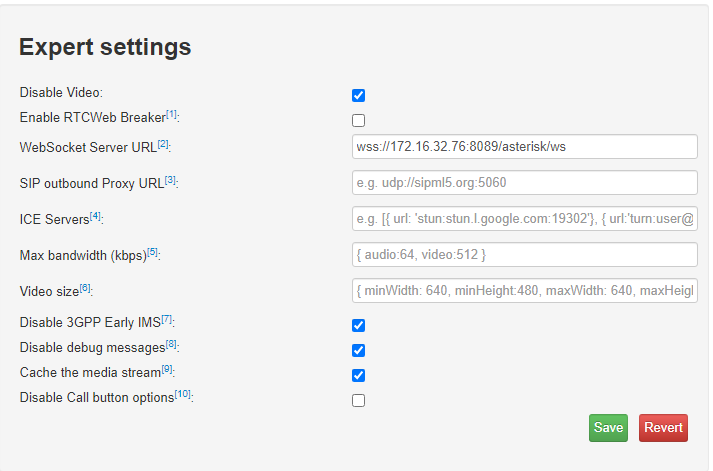
Task: Click footnote [5] after Max bandwidth
Action: 152,252
